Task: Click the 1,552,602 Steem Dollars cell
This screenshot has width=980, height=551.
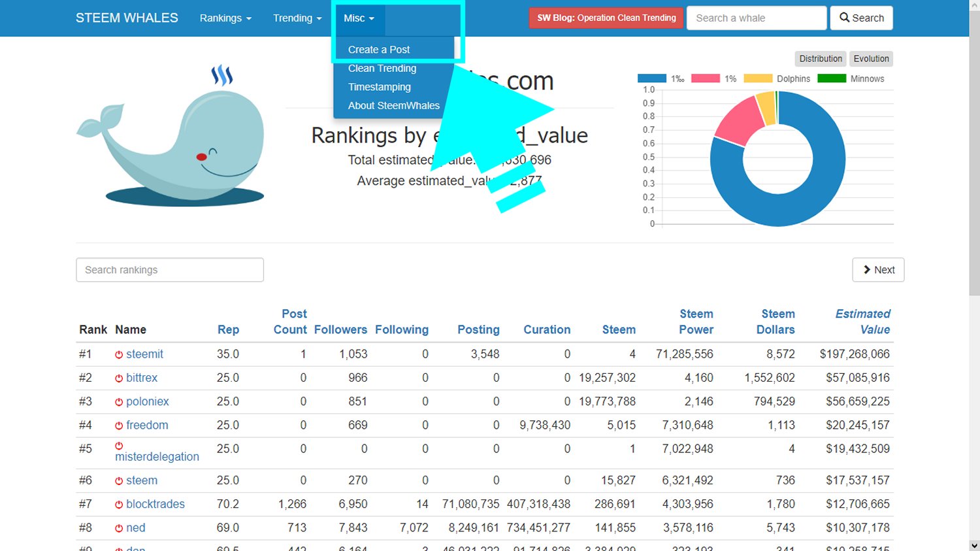Action: tap(770, 378)
